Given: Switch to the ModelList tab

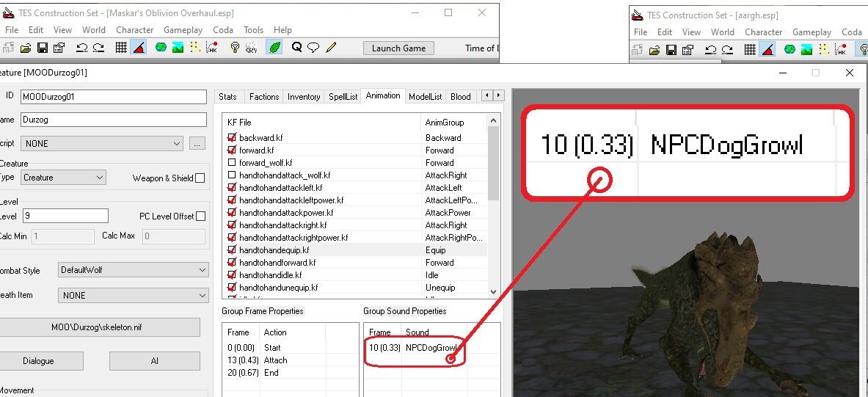Looking at the screenshot, I should 425,96.
